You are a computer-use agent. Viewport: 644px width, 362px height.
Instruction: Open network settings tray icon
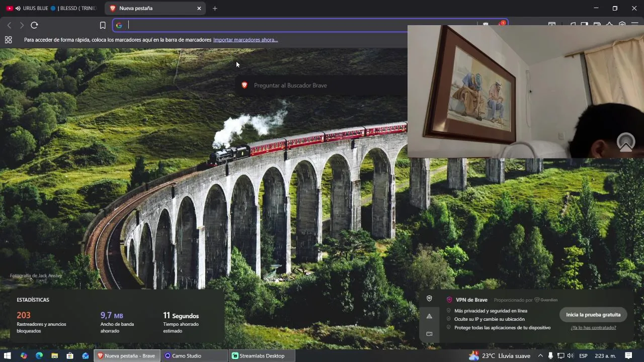coord(560,355)
